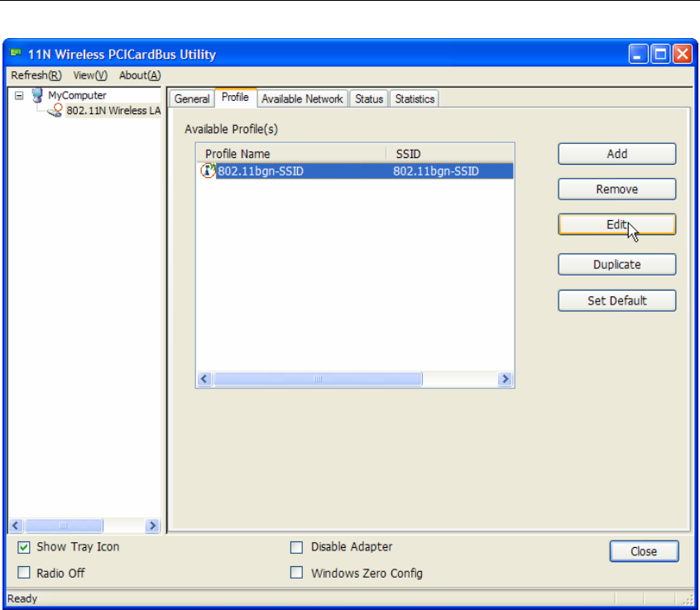Click the Close button at bottom right
The image size is (700, 610).
pos(645,551)
